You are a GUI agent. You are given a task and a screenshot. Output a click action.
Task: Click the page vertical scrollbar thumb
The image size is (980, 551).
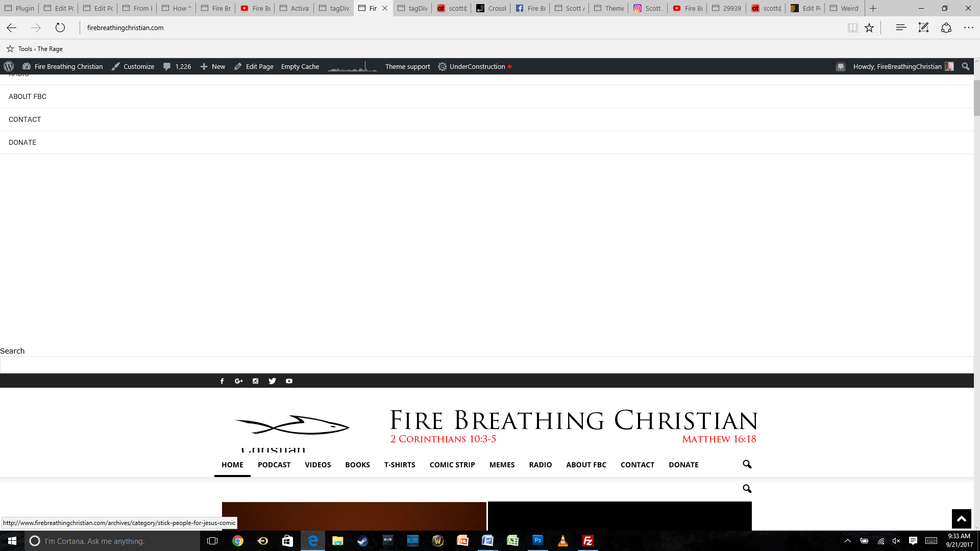[977, 98]
